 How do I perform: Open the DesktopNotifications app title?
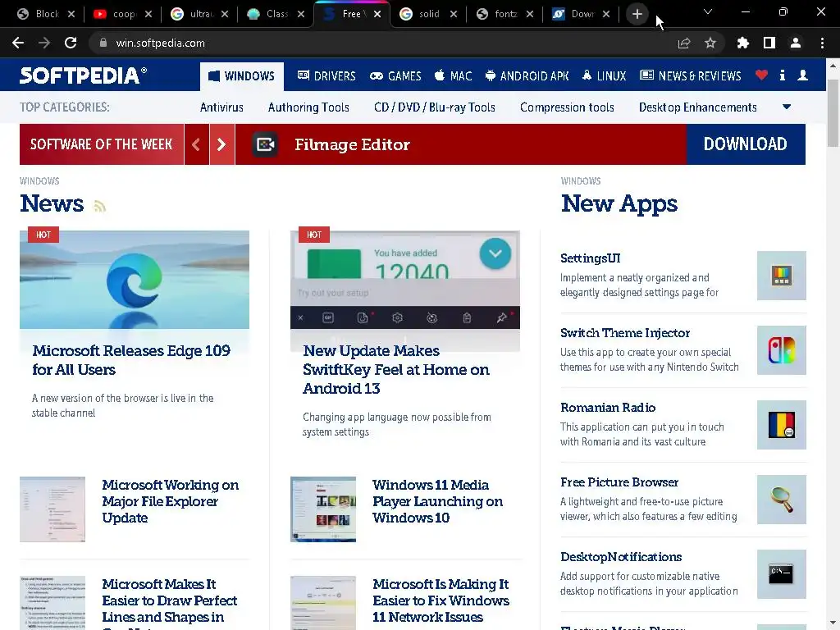click(x=621, y=557)
